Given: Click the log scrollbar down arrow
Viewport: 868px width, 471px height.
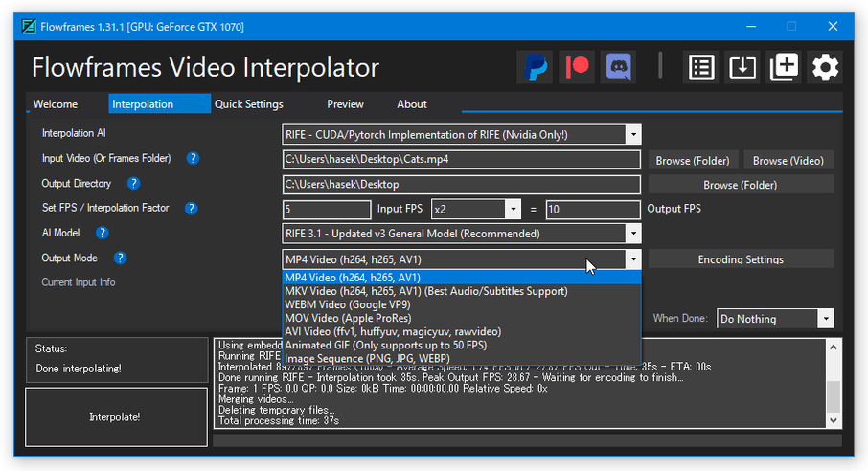Looking at the screenshot, I should (834, 420).
